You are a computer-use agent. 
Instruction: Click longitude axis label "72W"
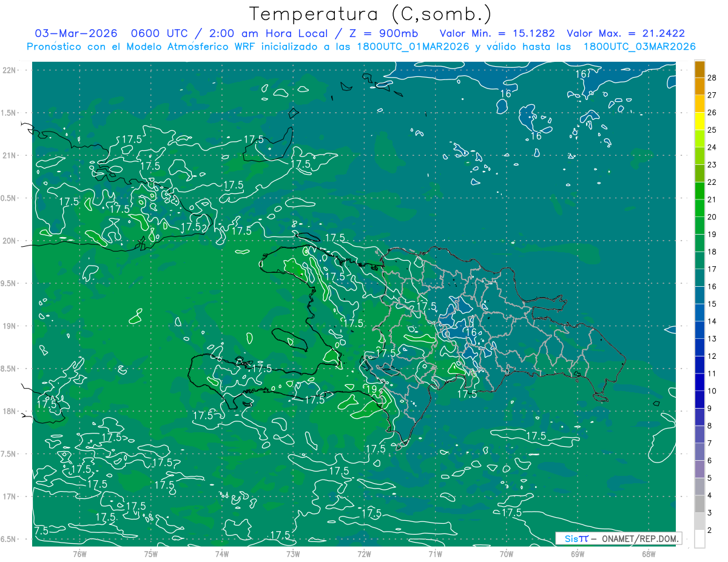pos(364,554)
